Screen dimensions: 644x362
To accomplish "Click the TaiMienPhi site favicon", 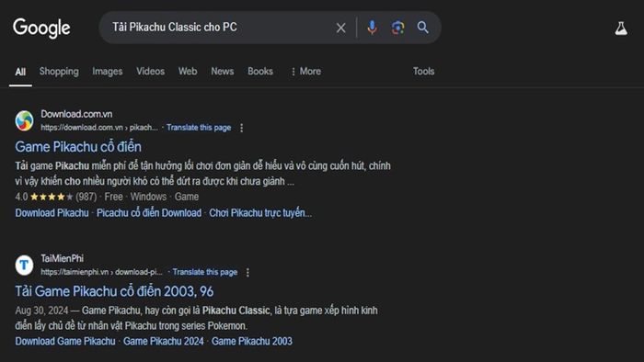I will pyautogui.click(x=24, y=265).
